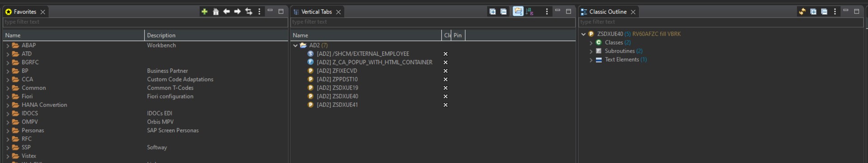The width and height of the screenshot is (868, 163).
Task: Switch to the Vertical Tabs tab
Action: tap(316, 12)
